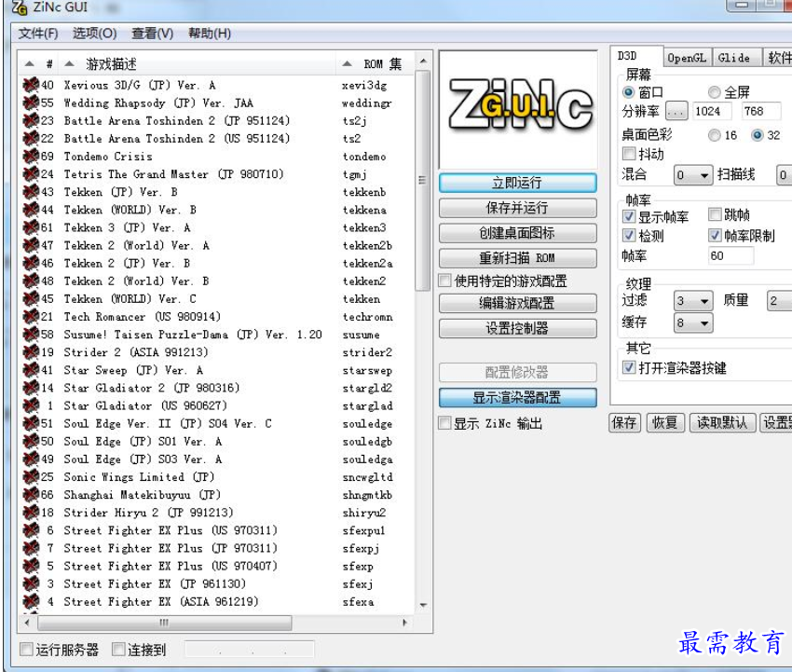Screen dimensions: 792x672
Task: Click the icon beside Strider Hiryu 2
Action: 31,513
